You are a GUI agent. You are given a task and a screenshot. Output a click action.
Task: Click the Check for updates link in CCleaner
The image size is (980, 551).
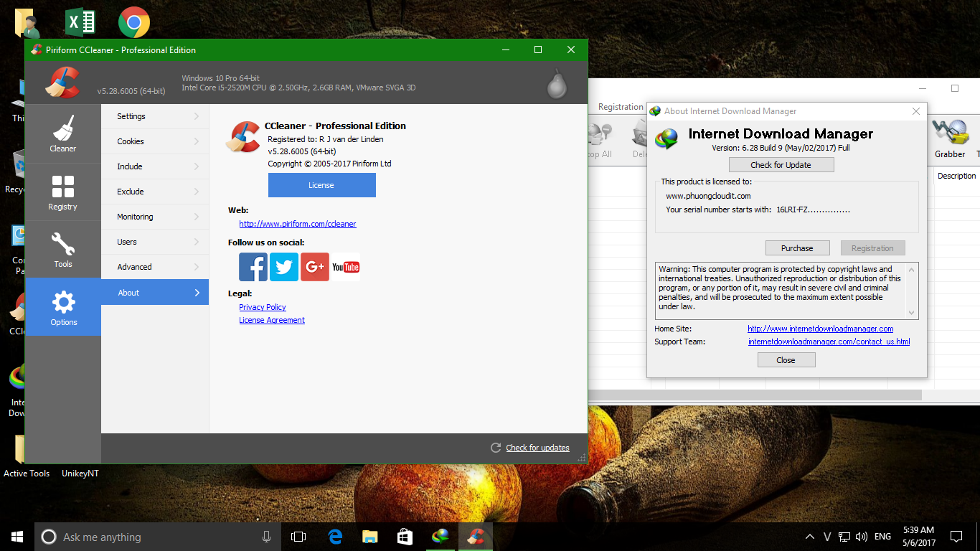[537, 448]
